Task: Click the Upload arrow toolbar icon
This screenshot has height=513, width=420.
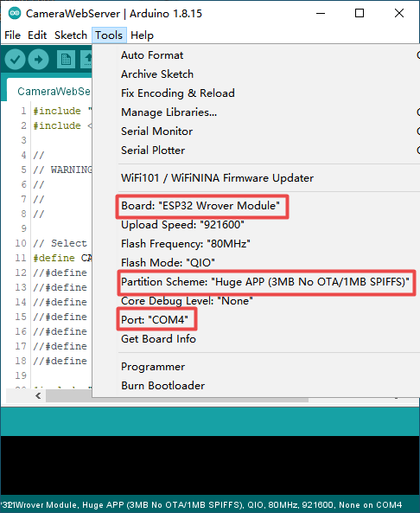Action: tap(39, 60)
